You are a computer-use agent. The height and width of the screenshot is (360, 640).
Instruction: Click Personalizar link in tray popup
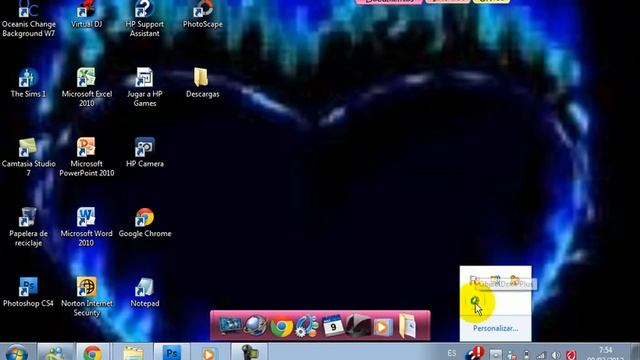point(495,328)
